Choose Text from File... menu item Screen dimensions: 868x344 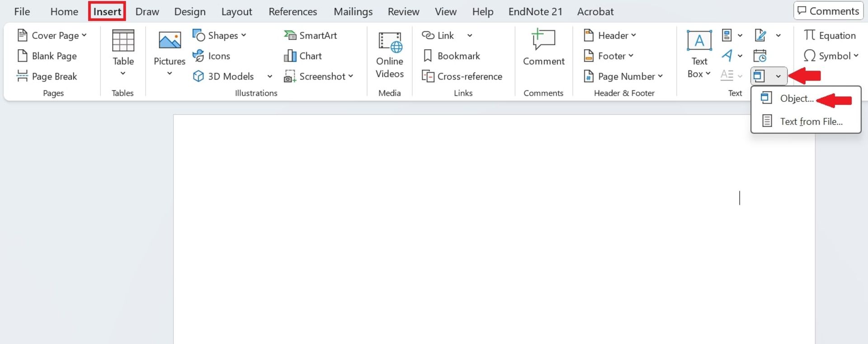tap(806, 121)
